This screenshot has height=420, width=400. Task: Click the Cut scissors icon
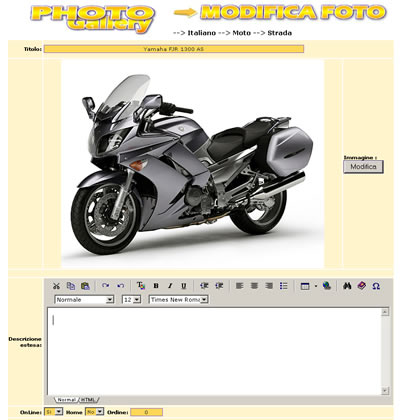[x=56, y=286]
